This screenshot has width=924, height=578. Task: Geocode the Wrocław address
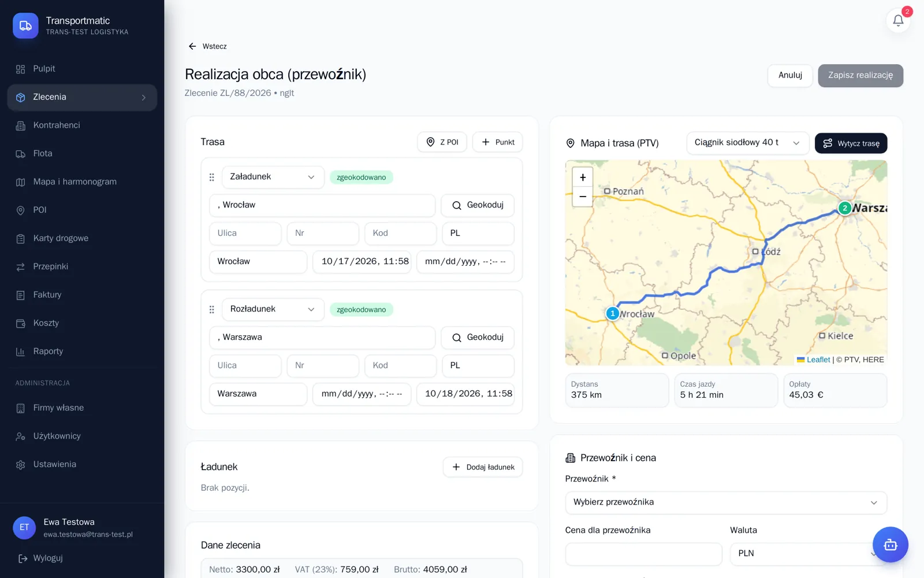click(478, 205)
